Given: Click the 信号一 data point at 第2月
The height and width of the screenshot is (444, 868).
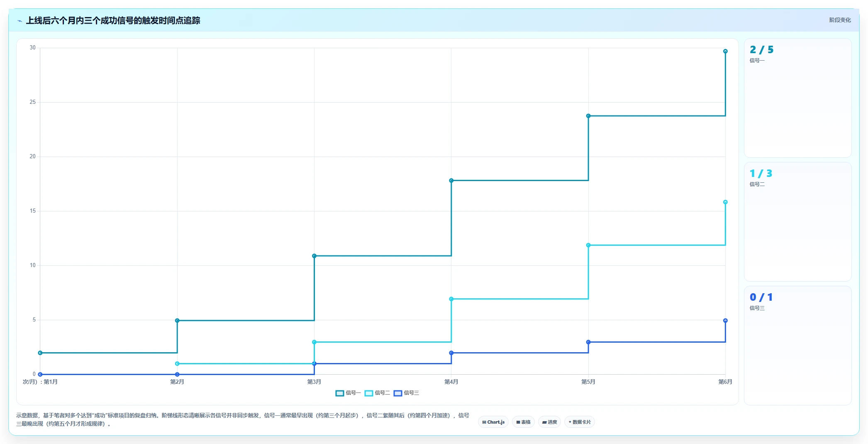Looking at the screenshot, I should (x=177, y=321).
